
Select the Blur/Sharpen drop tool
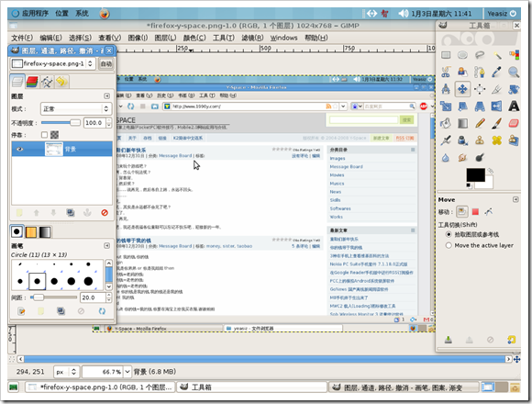coord(446,157)
